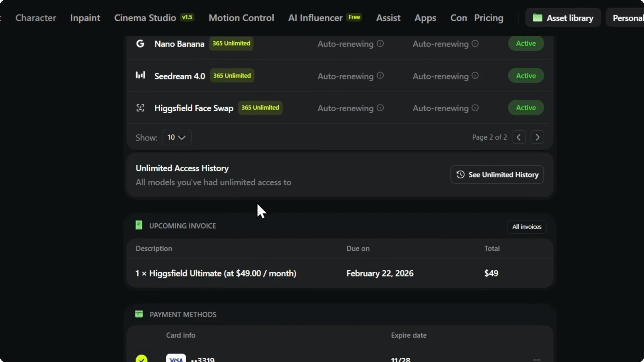
Task: Click the Asset library folder icon
Action: pos(538,18)
